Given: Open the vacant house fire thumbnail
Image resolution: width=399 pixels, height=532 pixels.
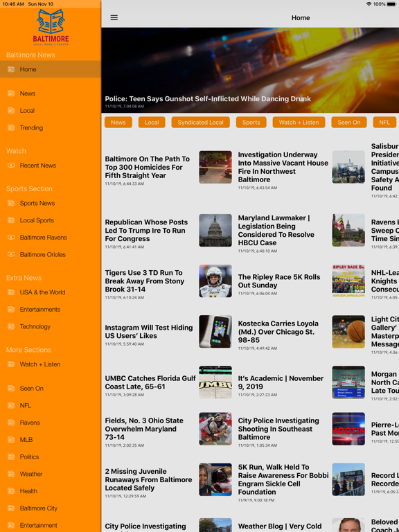Looking at the screenshot, I should coord(348,167).
